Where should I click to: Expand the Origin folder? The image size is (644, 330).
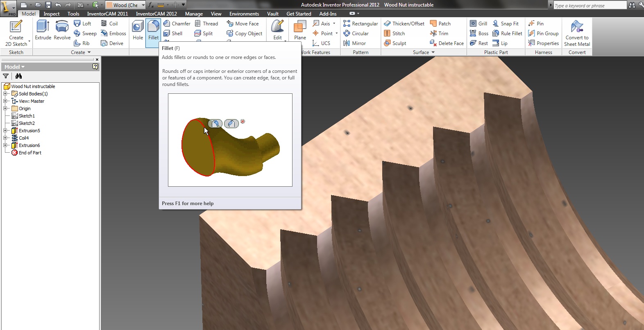5,108
